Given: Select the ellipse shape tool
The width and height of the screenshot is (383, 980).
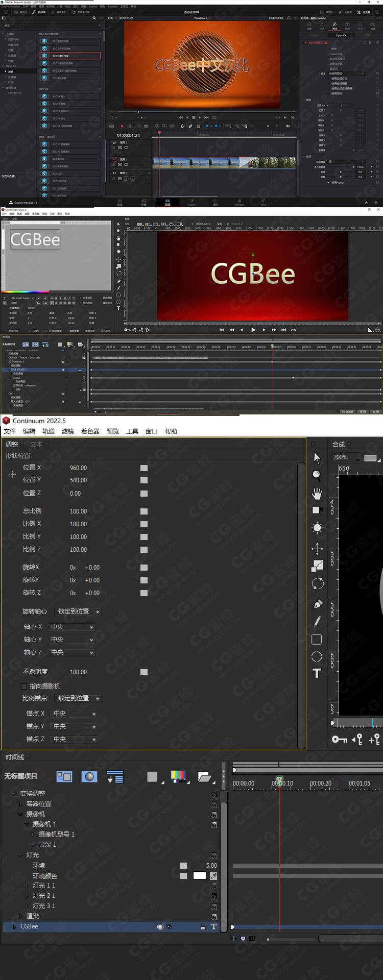Looking at the screenshot, I should [x=317, y=656].
